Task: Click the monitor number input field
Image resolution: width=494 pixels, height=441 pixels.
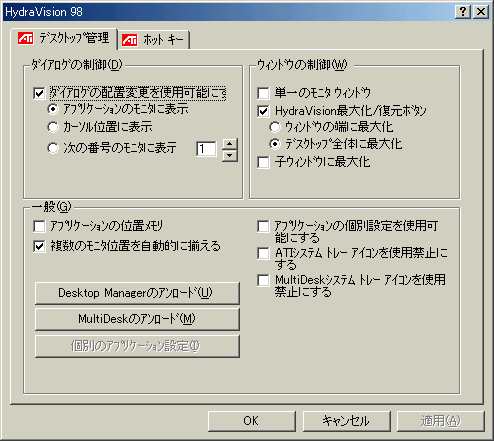Action: (x=206, y=149)
